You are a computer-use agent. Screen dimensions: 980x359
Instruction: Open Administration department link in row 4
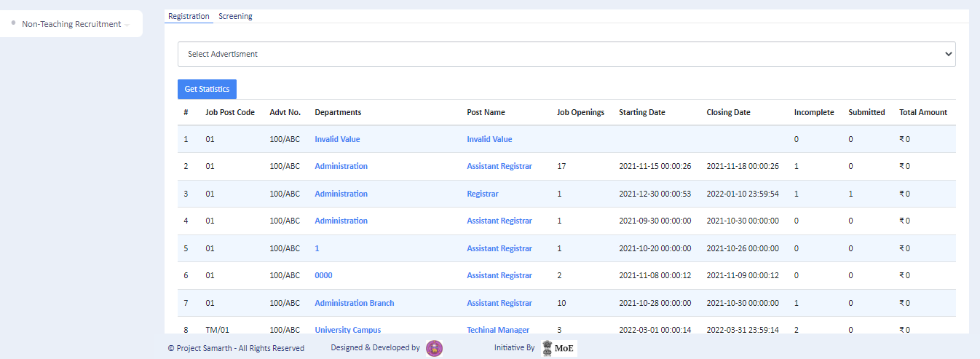tap(341, 221)
